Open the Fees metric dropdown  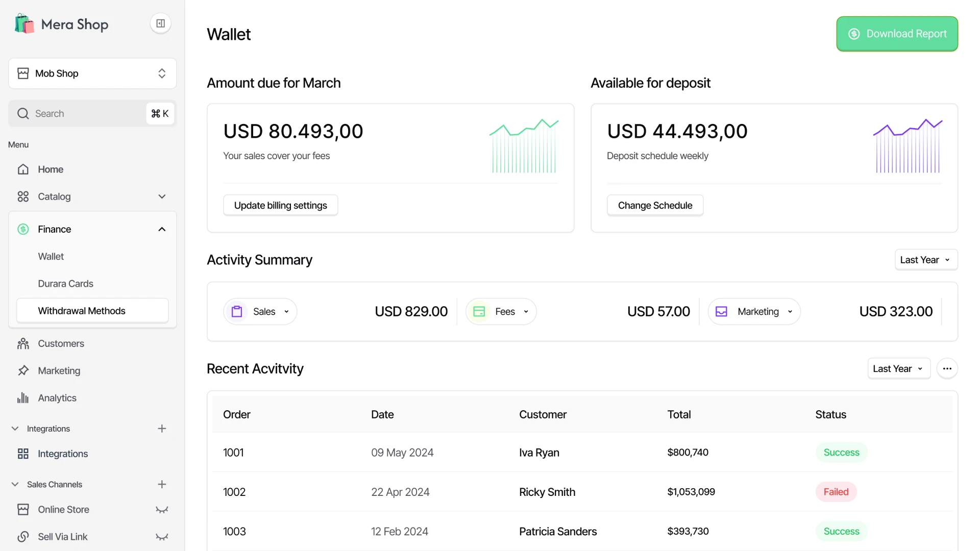coord(526,311)
